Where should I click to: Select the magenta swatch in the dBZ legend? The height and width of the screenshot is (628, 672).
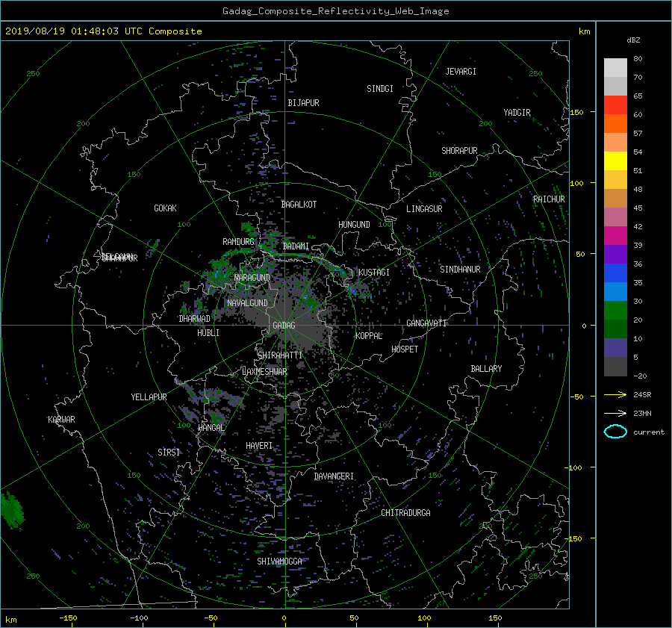coord(615,235)
